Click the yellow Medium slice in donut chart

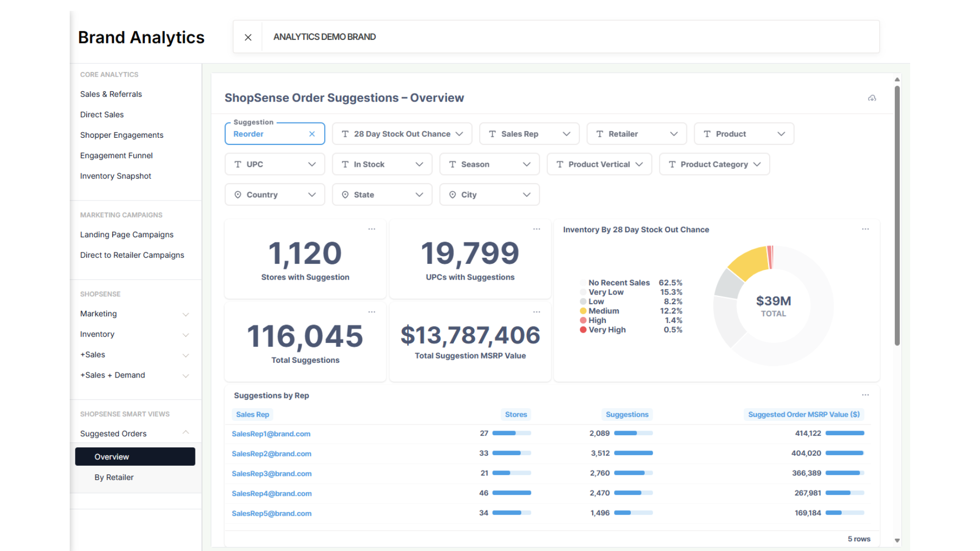pos(748,262)
